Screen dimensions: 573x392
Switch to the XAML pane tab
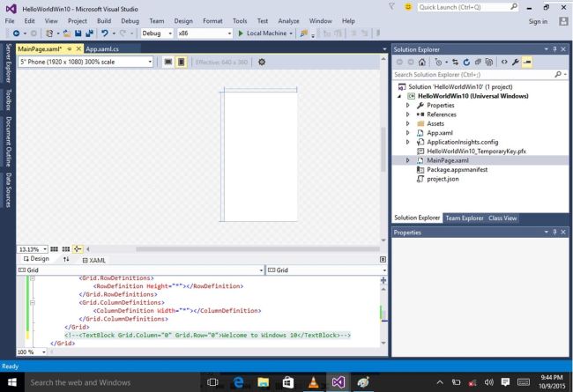94,260
